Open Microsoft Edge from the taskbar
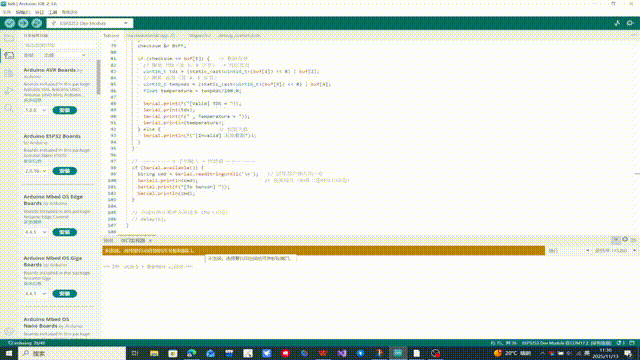 tap(191, 353)
